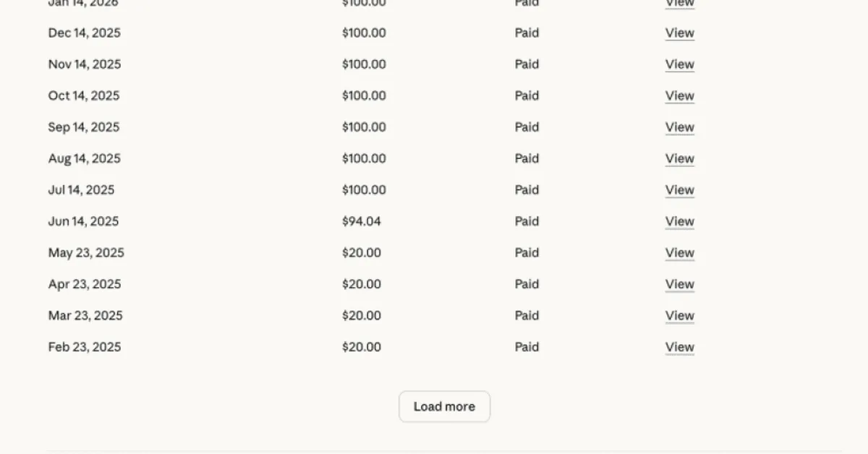The image size is (868, 454).
Task: Select the $94.04 amount
Action: [361, 222]
